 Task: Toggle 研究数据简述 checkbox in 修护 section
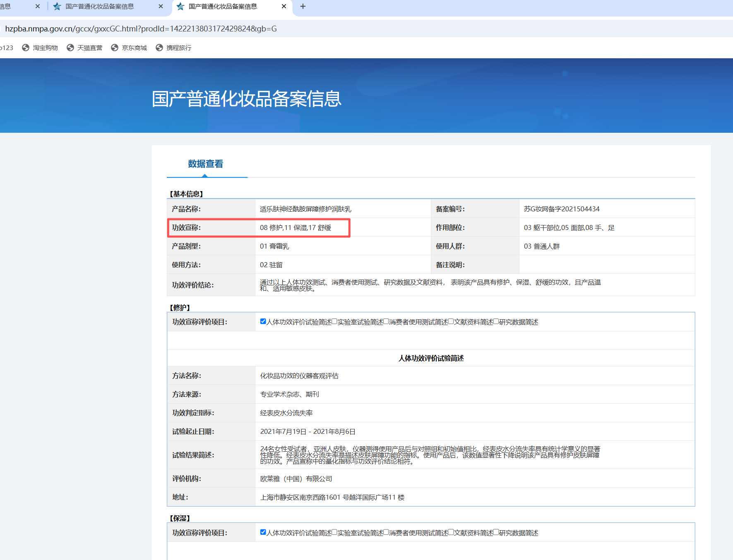pos(496,321)
